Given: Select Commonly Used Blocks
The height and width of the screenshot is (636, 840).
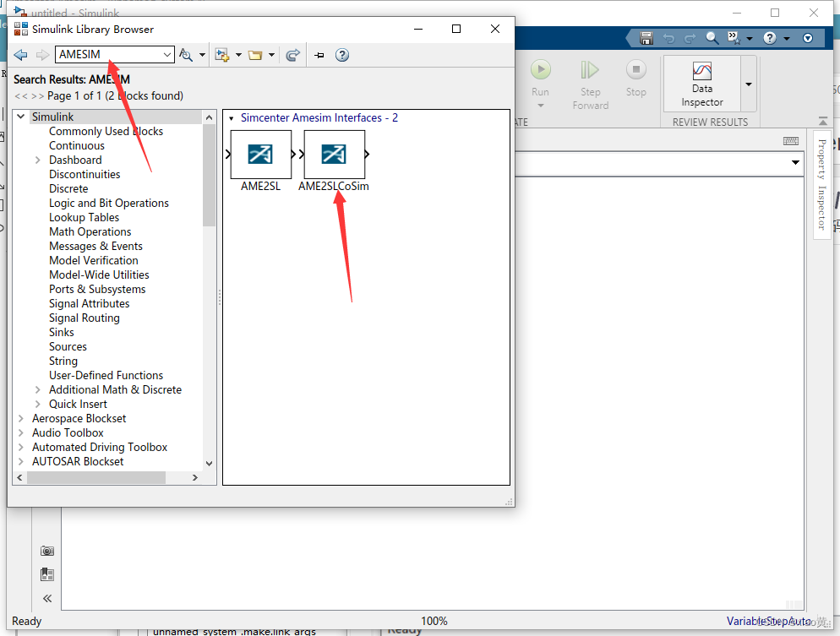Looking at the screenshot, I should click(x=106, y=131).
